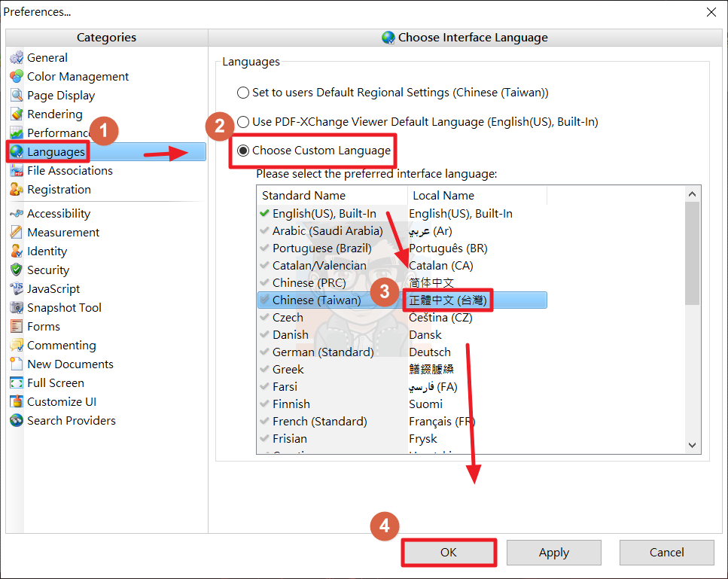
Task: Open Page Display category icon
Action: pos(17,95)
